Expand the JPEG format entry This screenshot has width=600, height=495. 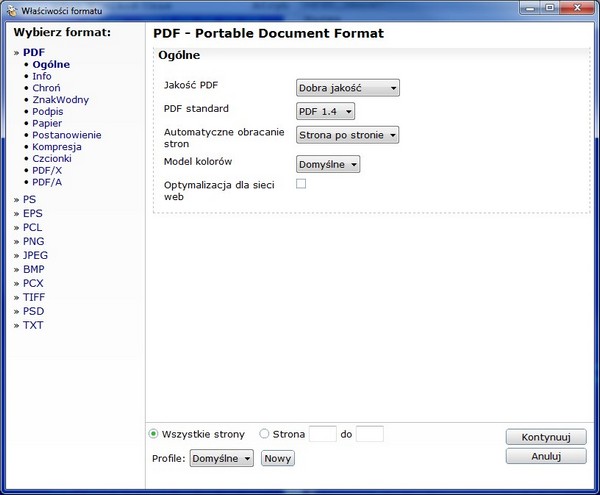click(35, 255)
